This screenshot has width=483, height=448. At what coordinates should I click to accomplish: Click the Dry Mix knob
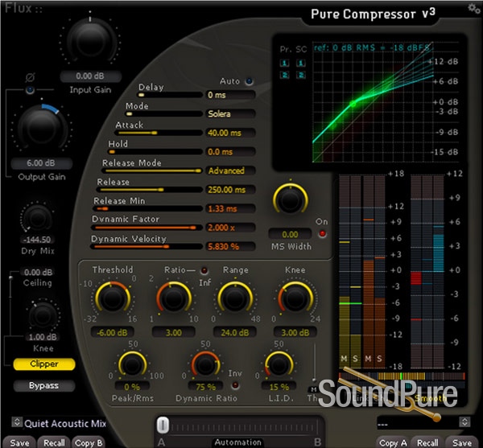[37, 218]
